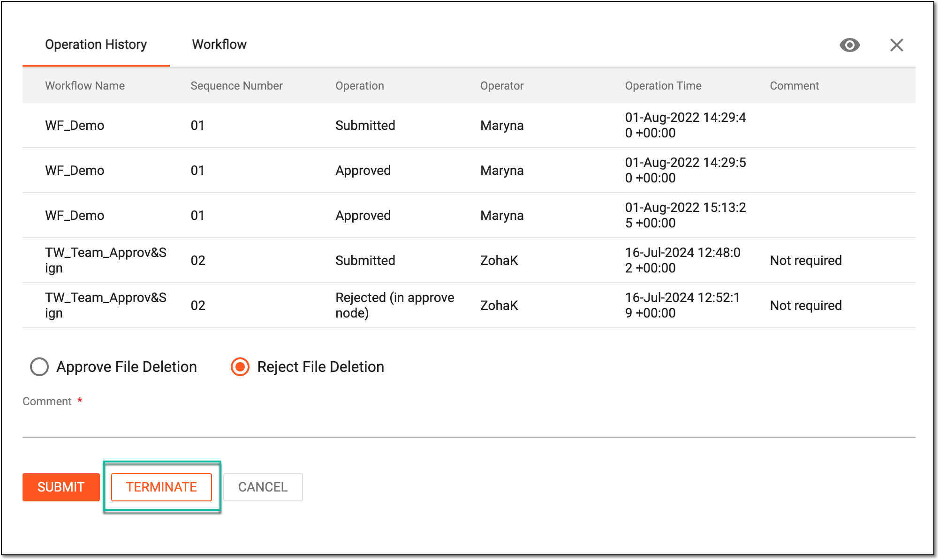Screen dimensions: 939x560
Task: Click timestamp 01-Aug-2022 14:29:50
Action: tap(685, 170)
